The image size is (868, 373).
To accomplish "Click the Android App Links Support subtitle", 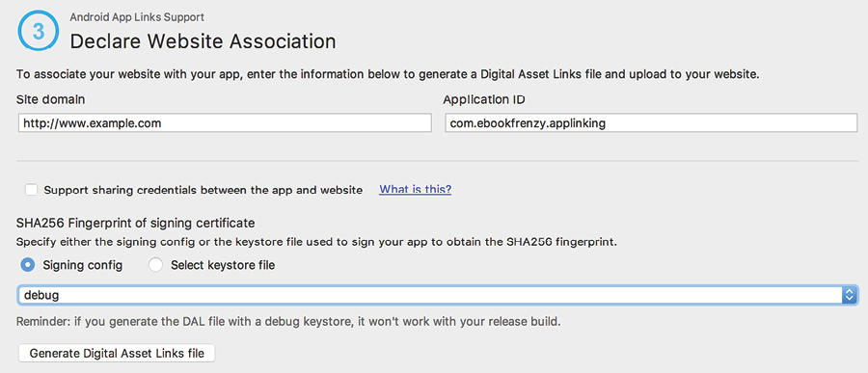I will [x=137, y=17].
